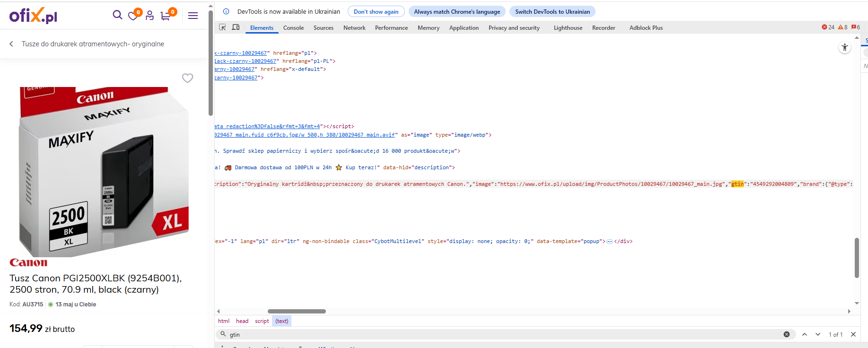Click the website page scrollbar thumb
This screenshot has width=868, height=348.
(210, 63)
